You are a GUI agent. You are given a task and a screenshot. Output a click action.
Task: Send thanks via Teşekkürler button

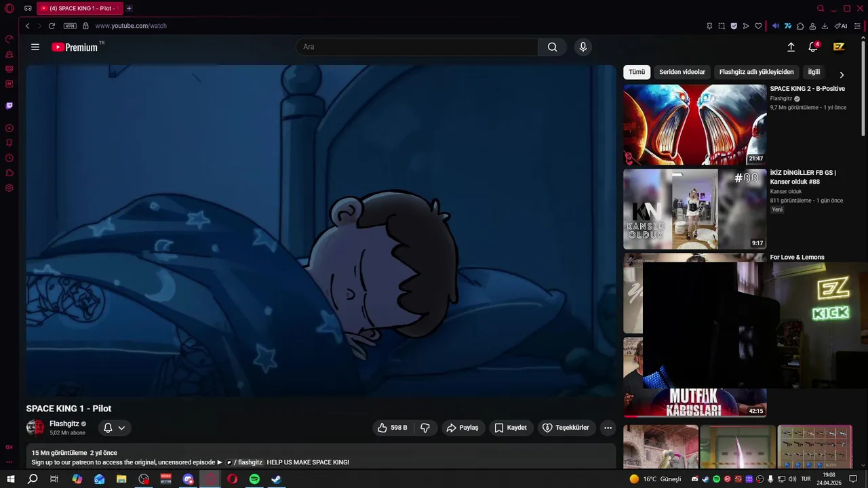coord(566,428)
